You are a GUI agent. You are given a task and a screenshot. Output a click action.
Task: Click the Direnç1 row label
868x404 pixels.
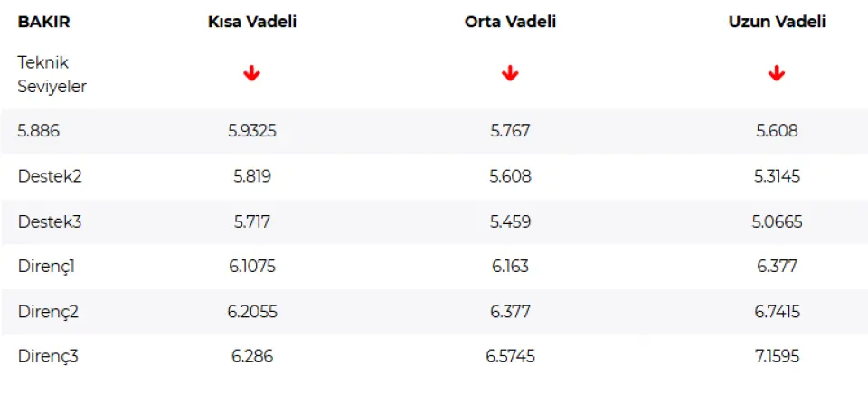(48, 267)
